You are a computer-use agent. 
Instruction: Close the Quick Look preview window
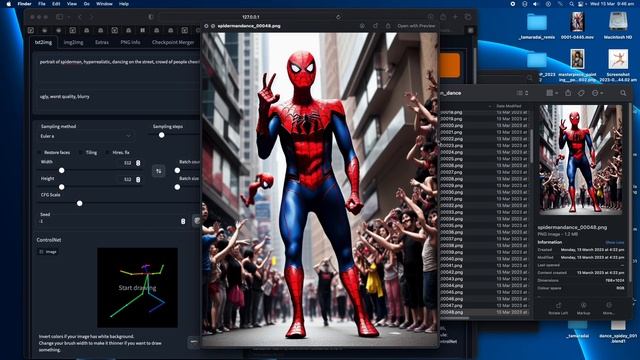(x=207, y=26)
